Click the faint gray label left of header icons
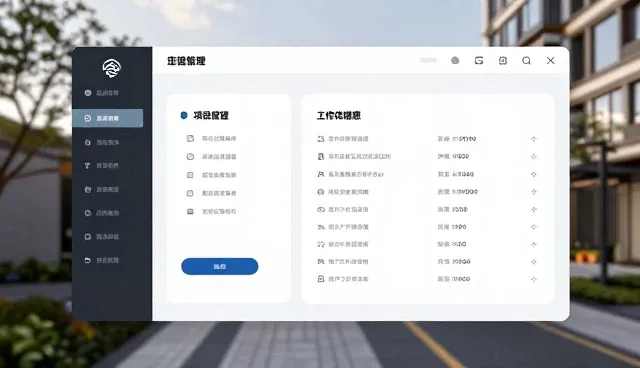This screenshot has width=640, height=368. (428, 60)
